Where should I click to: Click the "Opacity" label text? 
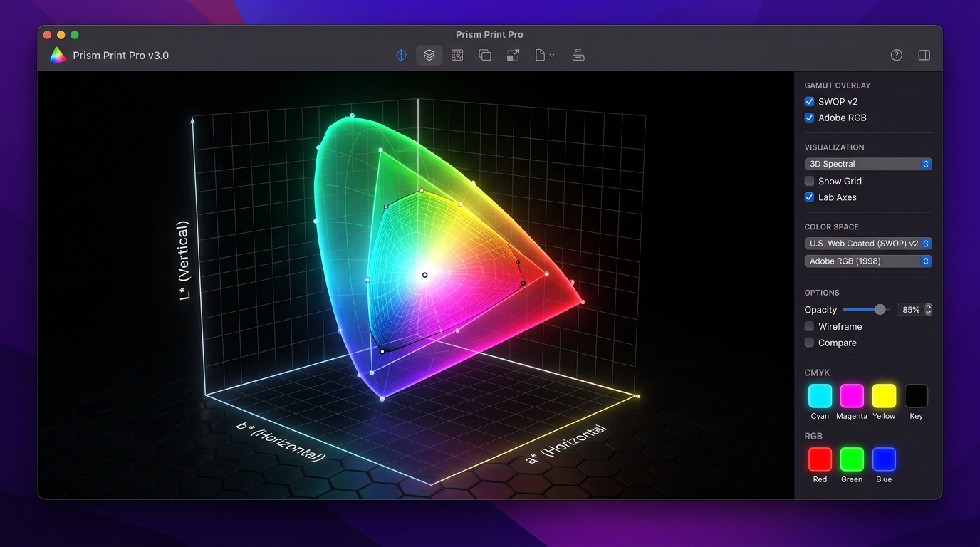[820, 310]
